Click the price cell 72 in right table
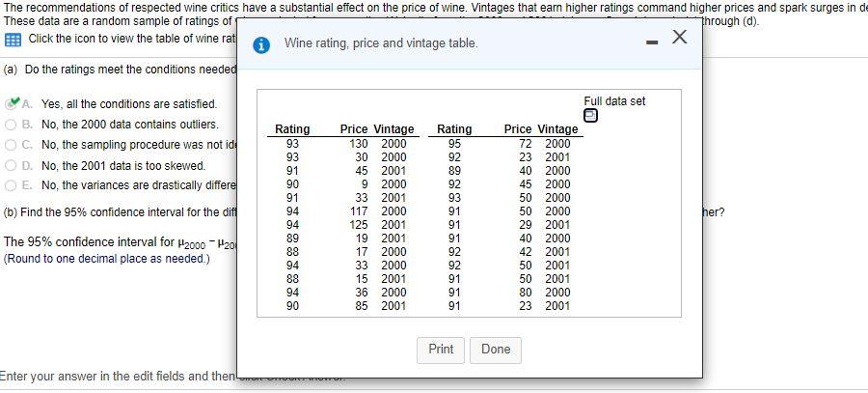Viewport: 868px width, 393px height. coord(526,144)
